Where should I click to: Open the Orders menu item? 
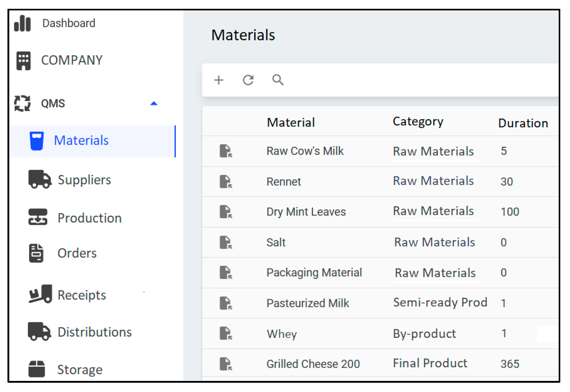click(x=77, y=253)
